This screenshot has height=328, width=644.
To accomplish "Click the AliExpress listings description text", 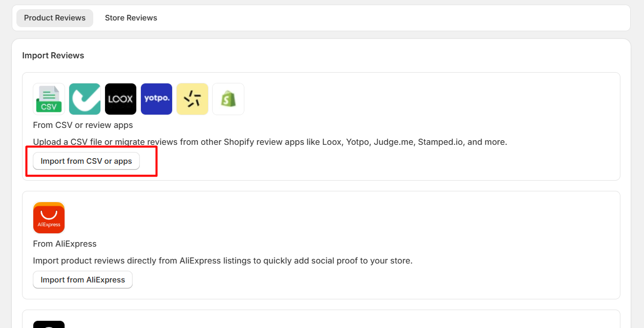I will click(x=223, y=261).
